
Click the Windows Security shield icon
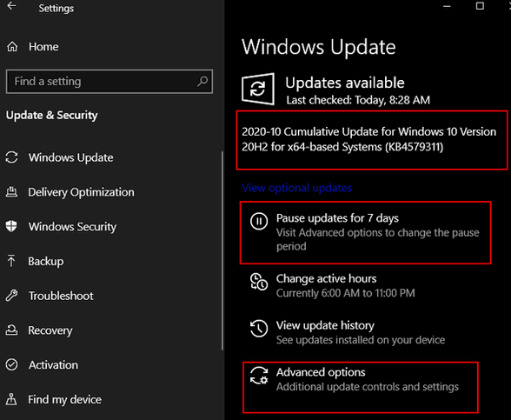click(x=11, y=226)
